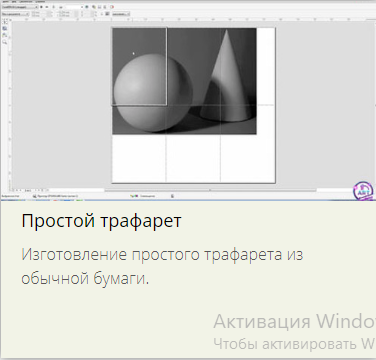376x360 pixels.
Task: Click the horizontal scrollbar below the page
Action: tap(210, 190)
